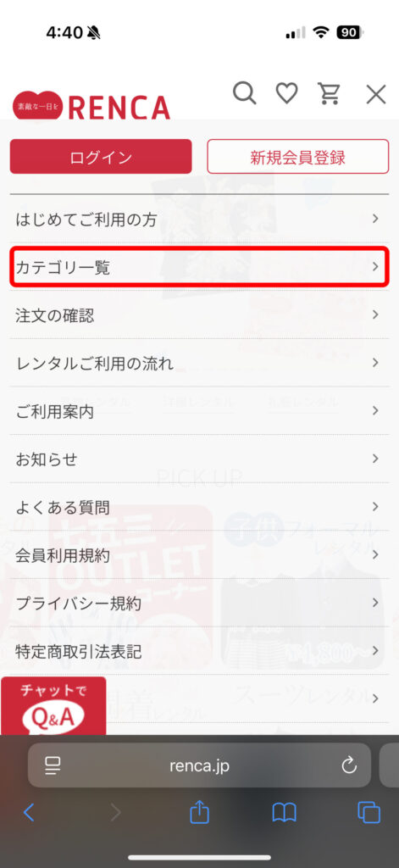Open the 注文の確認 menu item
The image size is (399, 868).
point(199,315)
